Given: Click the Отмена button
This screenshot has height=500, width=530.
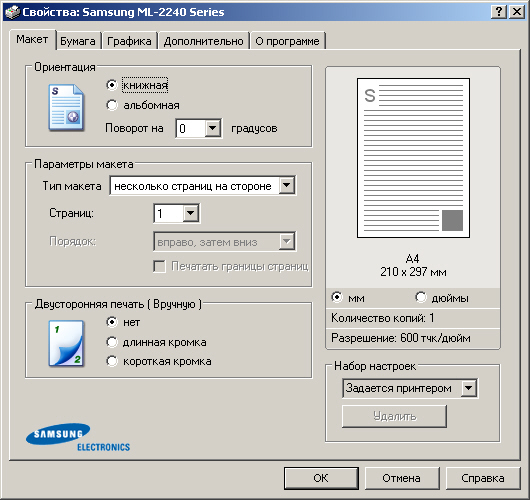Looking at the screenshot, I should 402,478.
